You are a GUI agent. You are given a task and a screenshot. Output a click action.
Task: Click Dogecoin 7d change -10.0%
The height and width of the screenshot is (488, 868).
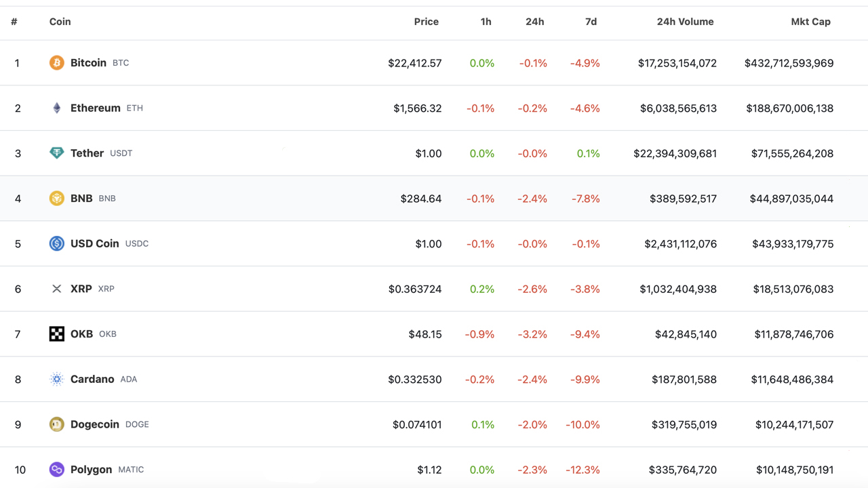click(x=583, y=425)
